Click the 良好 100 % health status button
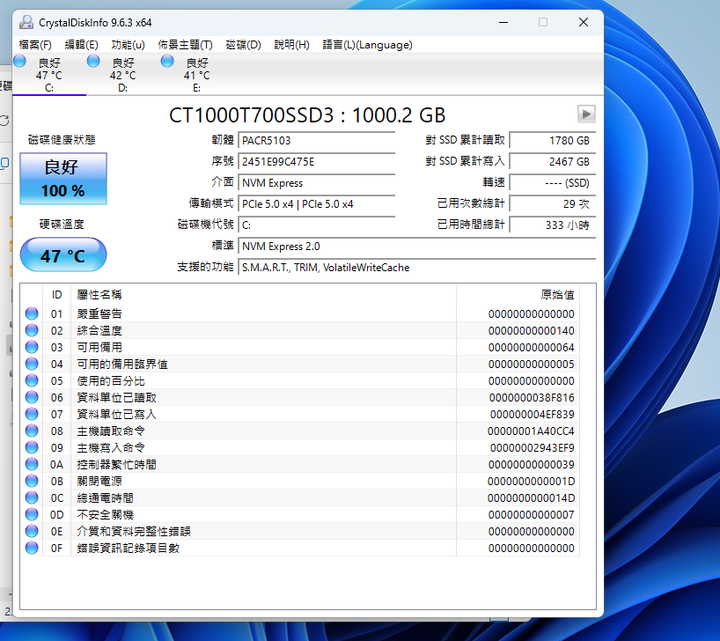720x641 pixels. point(63,179)
